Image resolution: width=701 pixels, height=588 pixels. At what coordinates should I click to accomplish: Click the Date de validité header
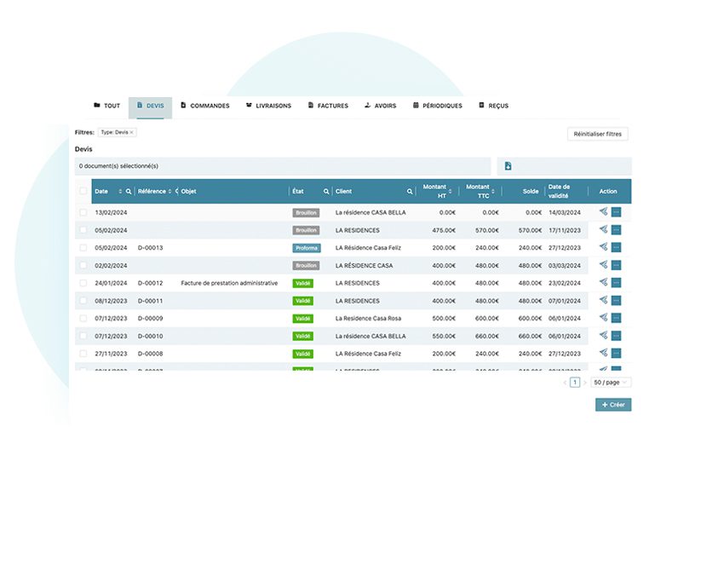point(559,192)
